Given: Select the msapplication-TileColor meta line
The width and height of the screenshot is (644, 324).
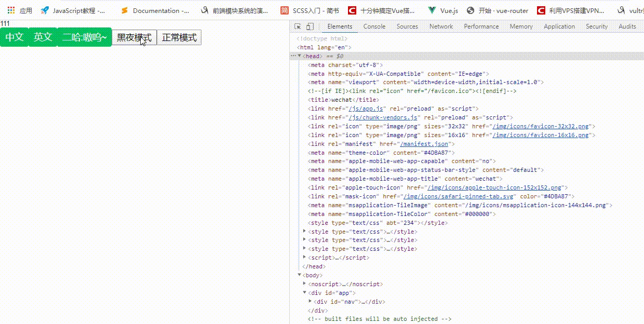Looking at the screenshot, I should click(x=401, y=214).
